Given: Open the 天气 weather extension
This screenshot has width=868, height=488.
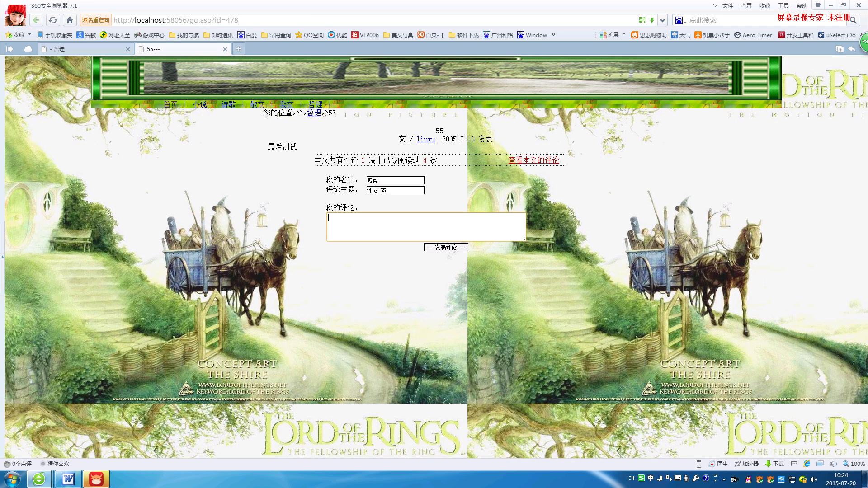Looking at the screenshot, I should point(681,35).
